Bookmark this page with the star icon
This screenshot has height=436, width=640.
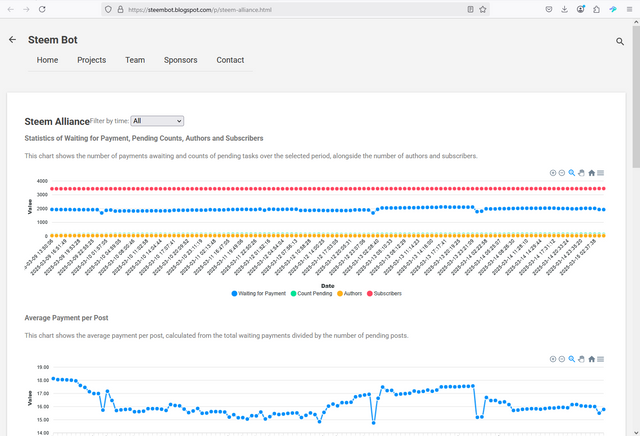click(483, 9)
